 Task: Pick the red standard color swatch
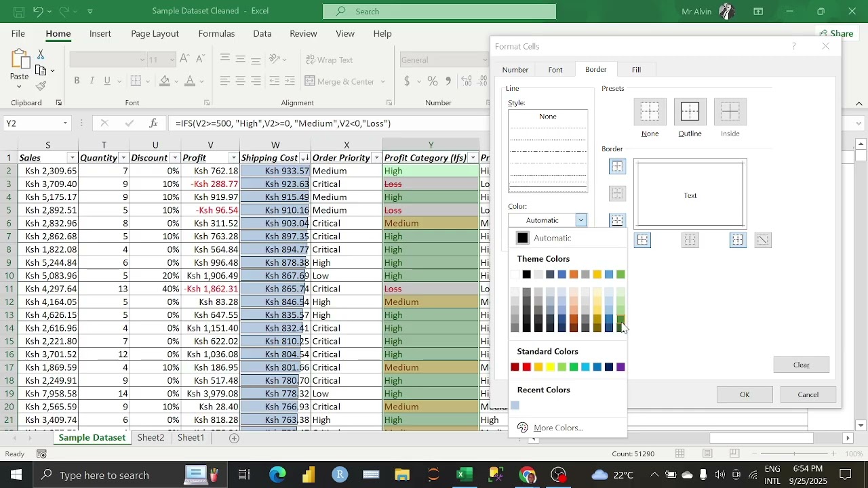pos(526,367)
